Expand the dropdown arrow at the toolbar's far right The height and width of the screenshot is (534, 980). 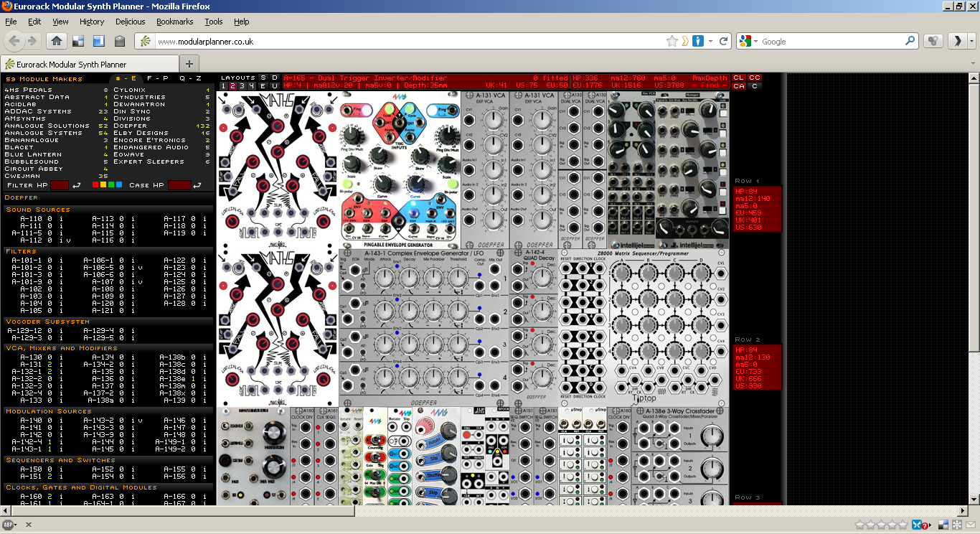click(972, 41)
